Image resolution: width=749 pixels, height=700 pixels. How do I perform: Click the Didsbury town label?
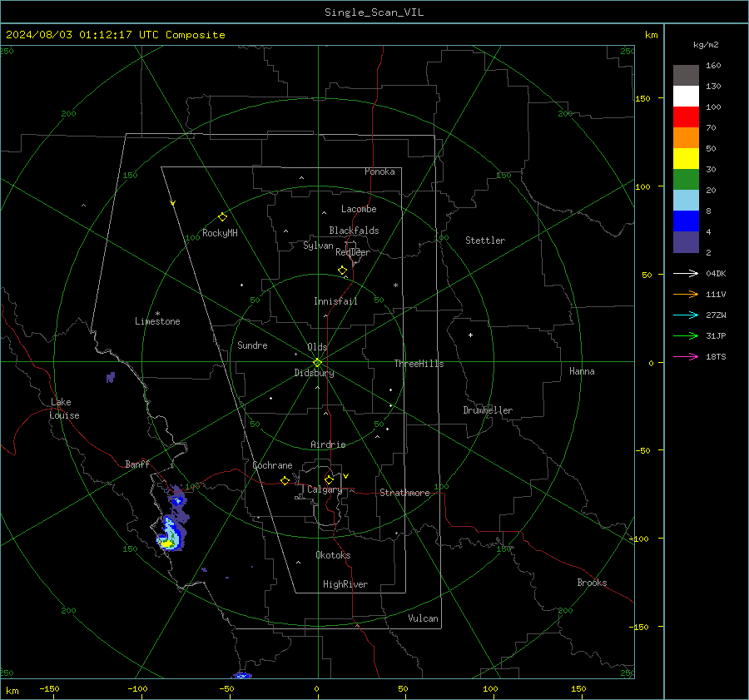click(x=314, y=373)
